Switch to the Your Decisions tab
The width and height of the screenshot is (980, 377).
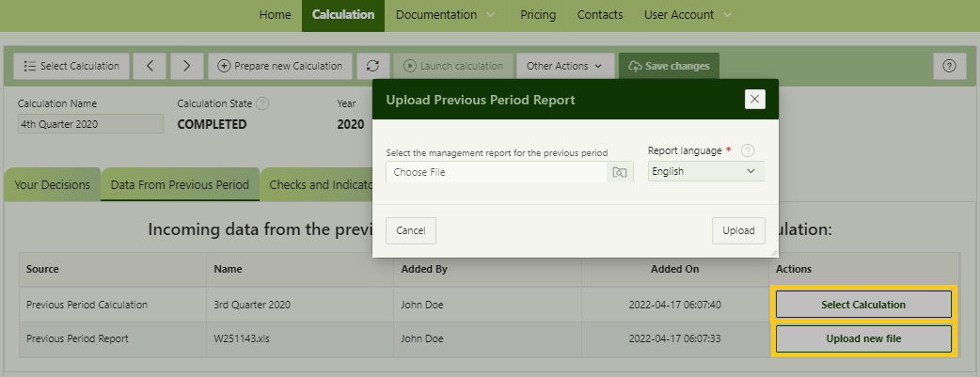53,185
